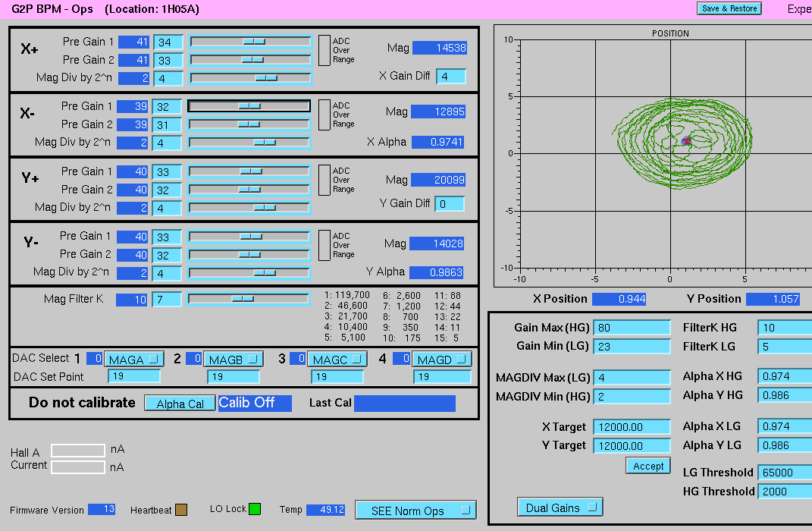Click the Y+ Pre Gain 1 input field

(167, 171)
